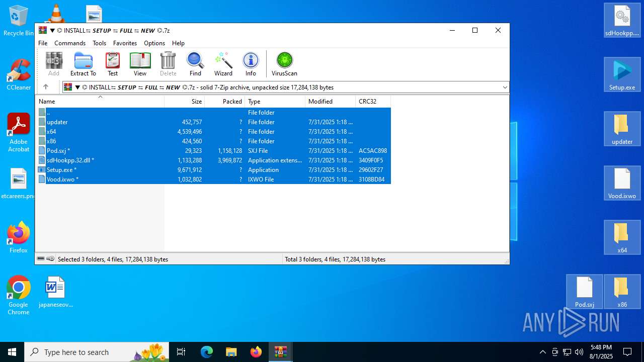Sort by the Type column header

click(275, 102)
